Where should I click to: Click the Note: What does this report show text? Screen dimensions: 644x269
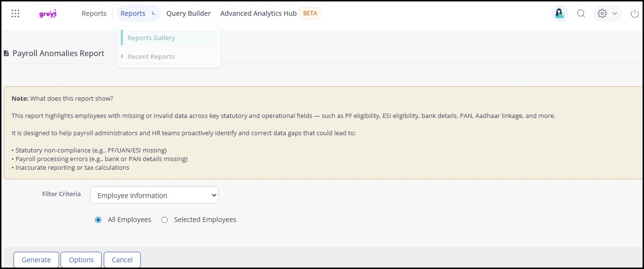point(62,98)
